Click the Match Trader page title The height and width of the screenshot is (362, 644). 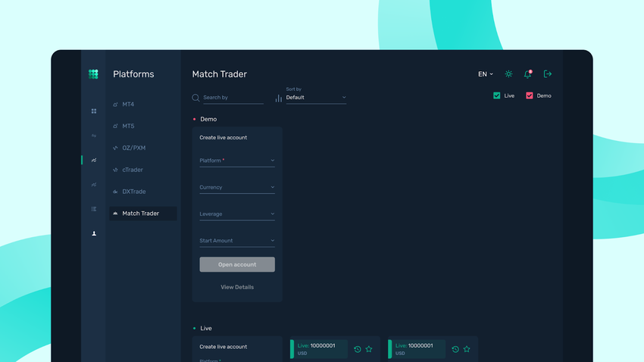pyautogui.click(x=219, y=74)
